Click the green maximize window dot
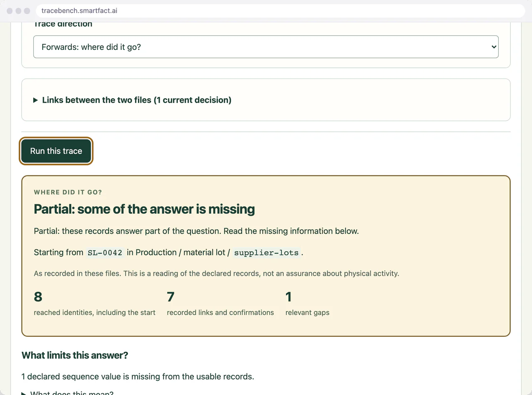 [27, 11]
